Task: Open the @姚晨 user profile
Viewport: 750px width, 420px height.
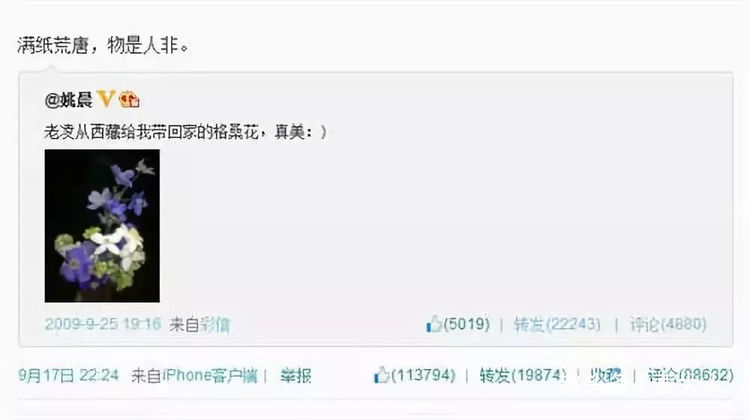Action: pyautogui.click(x=68, y=100)
